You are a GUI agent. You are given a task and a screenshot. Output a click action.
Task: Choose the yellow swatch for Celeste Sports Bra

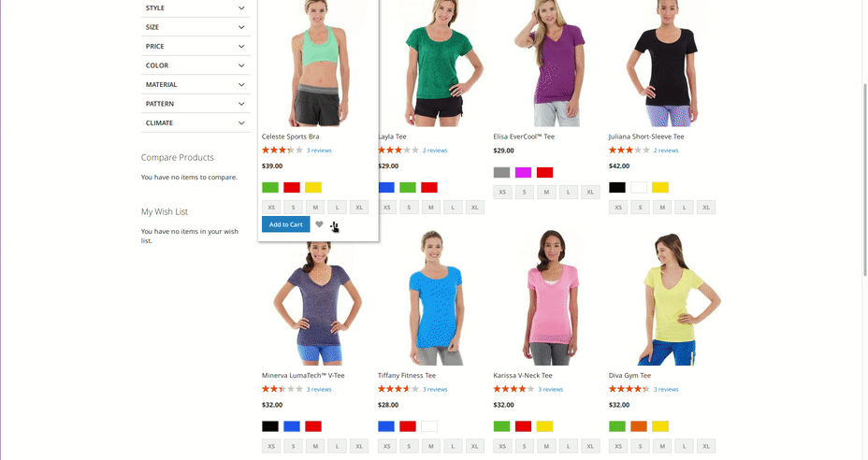pos(313,188)
